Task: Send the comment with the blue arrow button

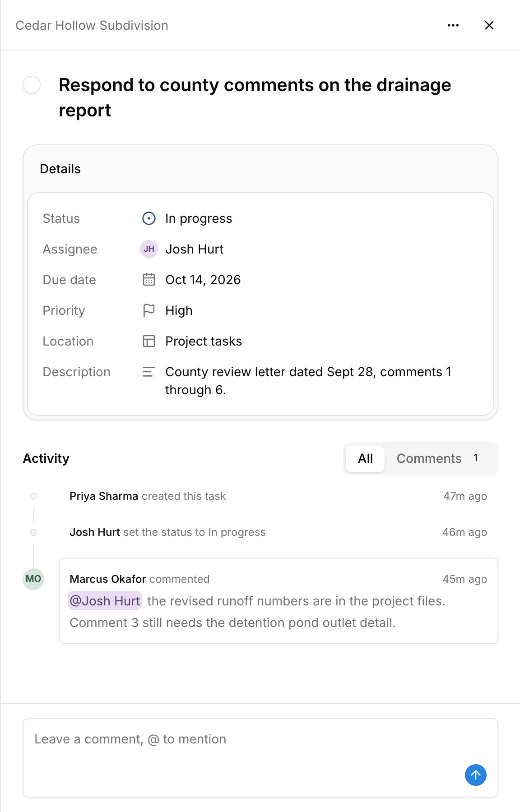Action: point(476,775)
